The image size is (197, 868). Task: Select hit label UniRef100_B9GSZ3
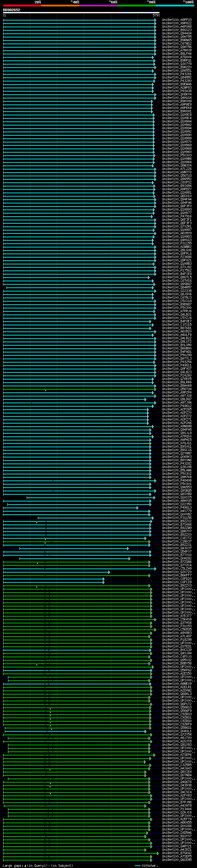click(176, 30)
